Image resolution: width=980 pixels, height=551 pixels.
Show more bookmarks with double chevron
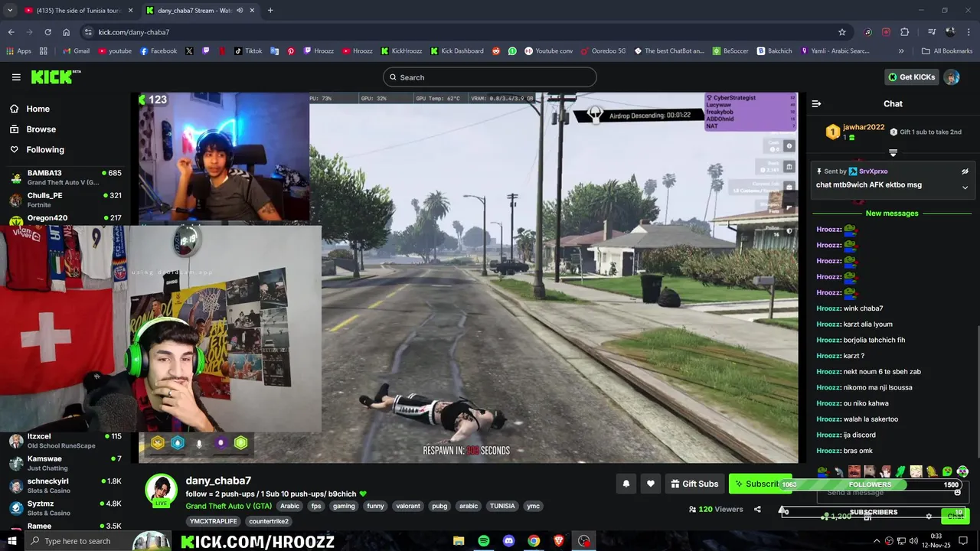coord(901,51)
